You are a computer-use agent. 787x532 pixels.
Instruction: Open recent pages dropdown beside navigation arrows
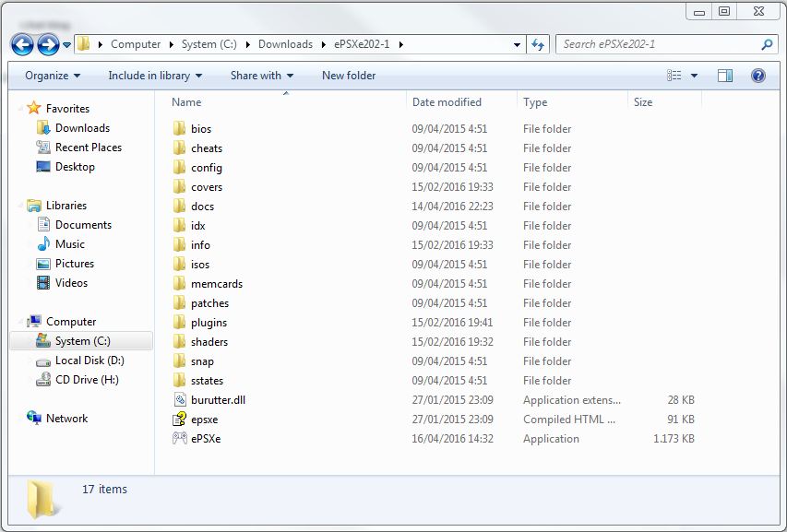[x=66, y=45]
